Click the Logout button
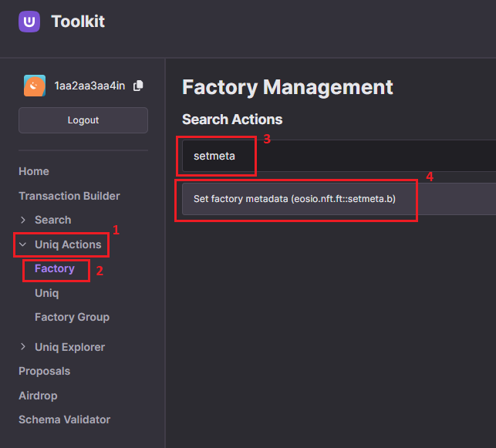This screenshot has height=448, width=496. click(x=83, y=120)
